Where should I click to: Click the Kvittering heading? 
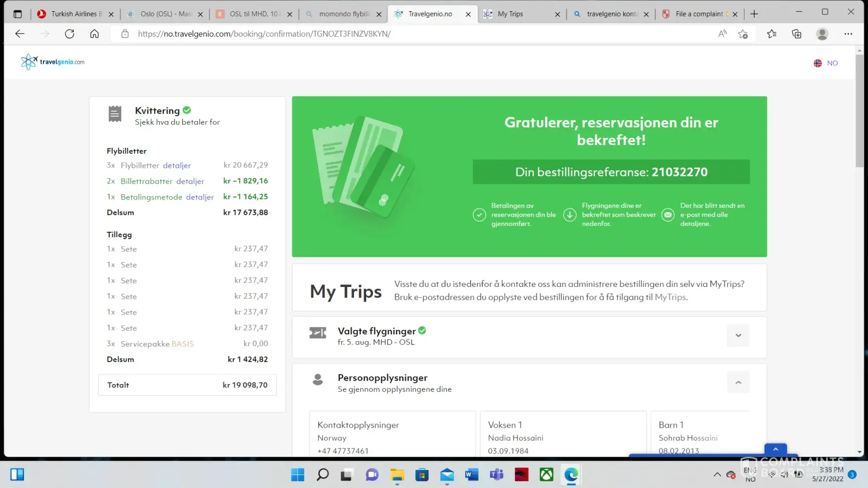click(157, 111)
